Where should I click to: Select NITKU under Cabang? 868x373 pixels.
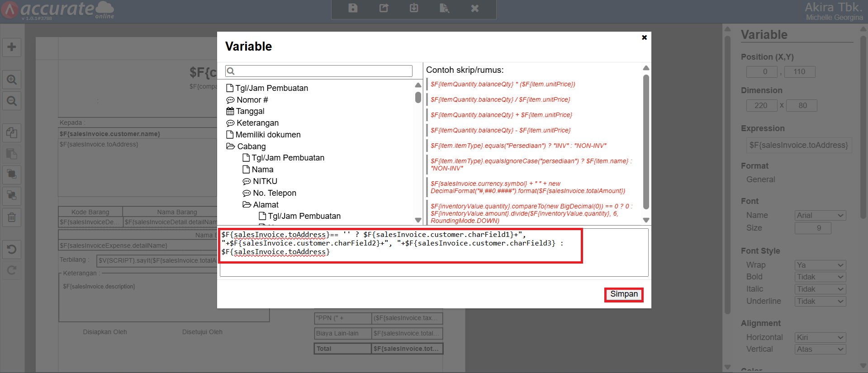tap(265, 181)
